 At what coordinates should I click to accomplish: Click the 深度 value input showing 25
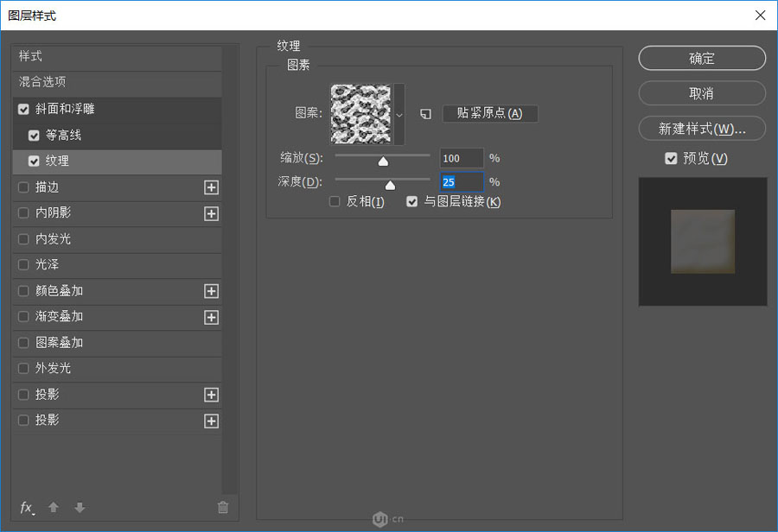(x=461, y=181)
